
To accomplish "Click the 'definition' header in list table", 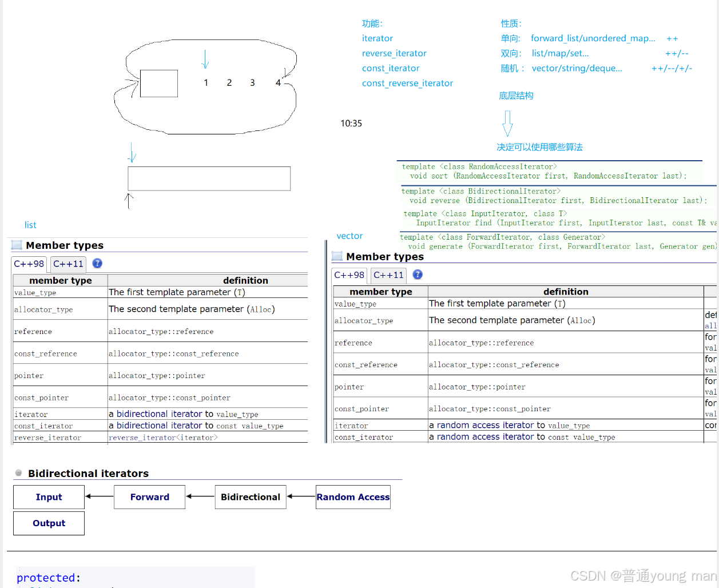I will [x=245, y=280].
